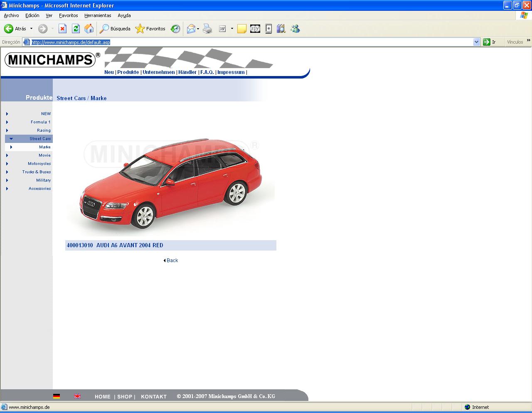
Task: Open the Favoritos menu in menu bar
Action: [x=69, y=15]
